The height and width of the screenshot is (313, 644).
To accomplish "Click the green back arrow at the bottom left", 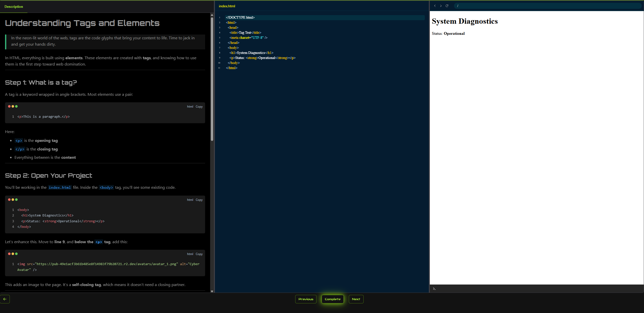I will click(x=5, y=299).
